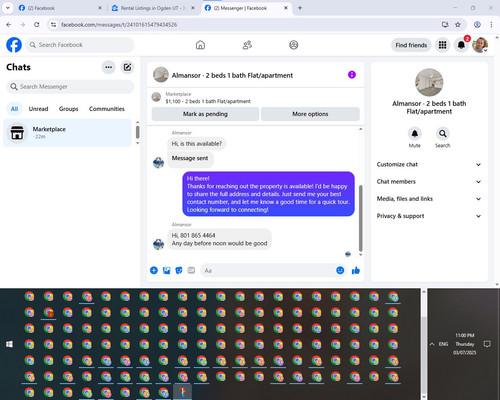Click ENG language indicator in tray

(x=443, y=344)
